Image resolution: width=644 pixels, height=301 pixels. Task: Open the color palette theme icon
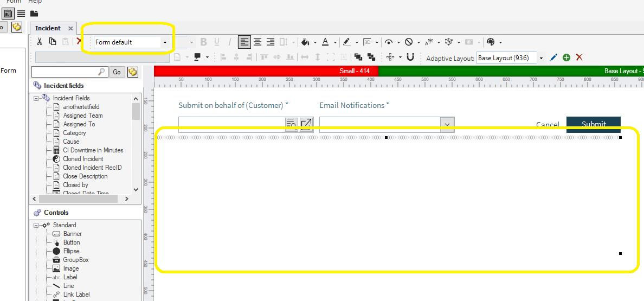(491, 42)
